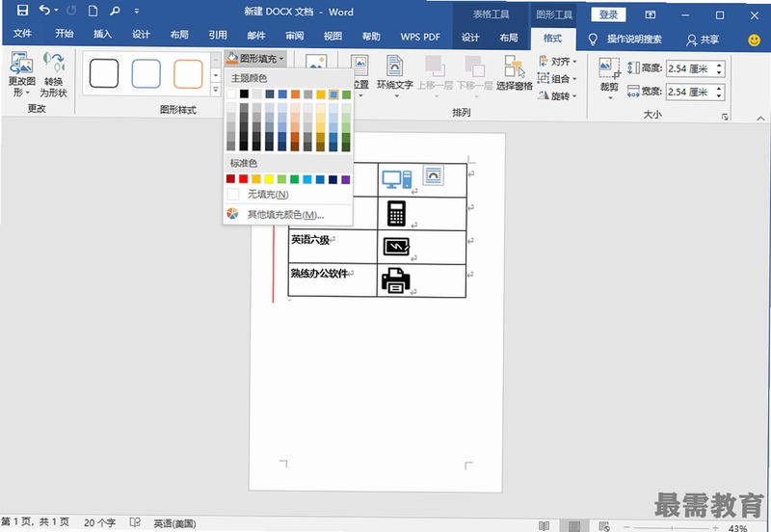Open 其他填充颜色 dialog
Screen dimensions: 771x532
[287, 214]
